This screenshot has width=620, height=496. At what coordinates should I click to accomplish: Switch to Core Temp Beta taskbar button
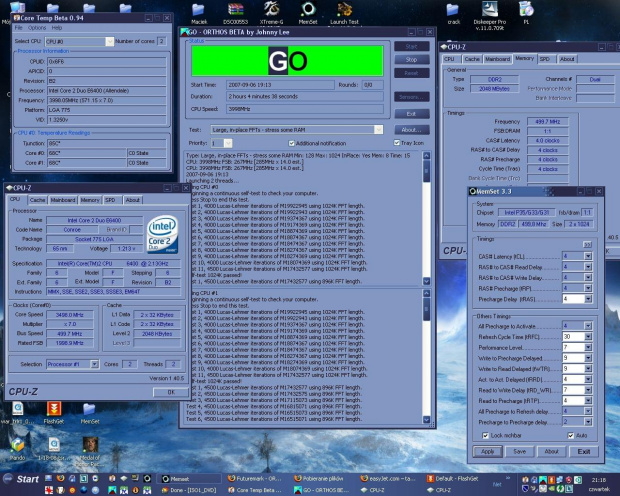pos(255,490)
